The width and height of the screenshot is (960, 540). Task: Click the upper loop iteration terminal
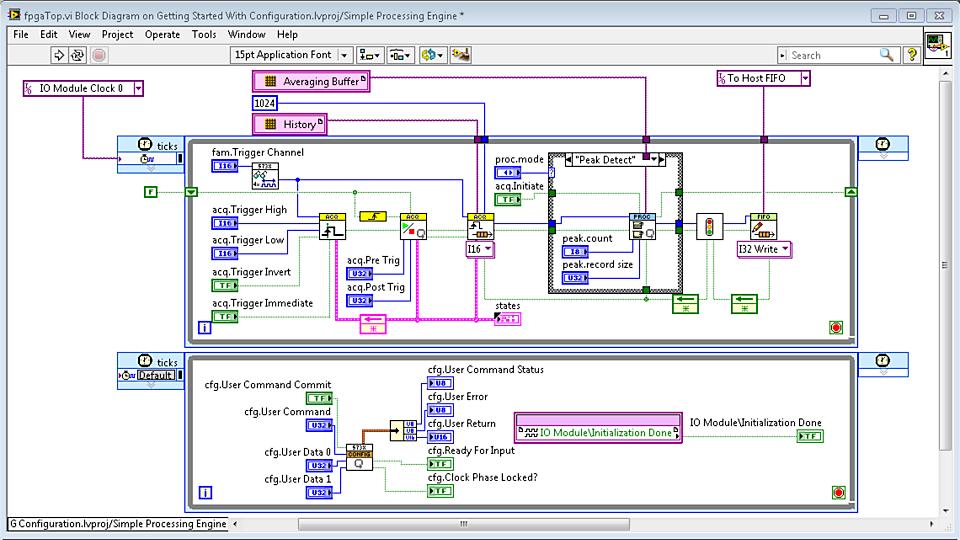pyautogui.click(x=204, y=328)
